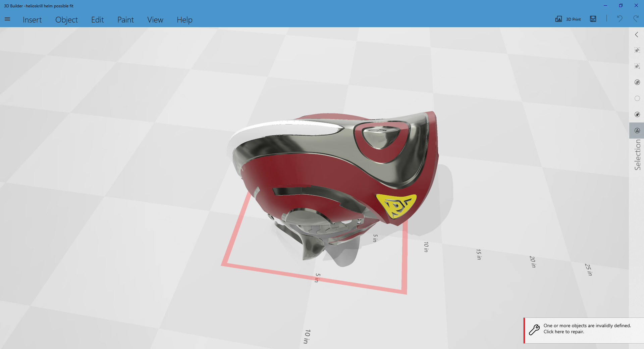The image size is (644, 349).
Task: Click the wrench repair icon
Action: [x=534, y=330]
